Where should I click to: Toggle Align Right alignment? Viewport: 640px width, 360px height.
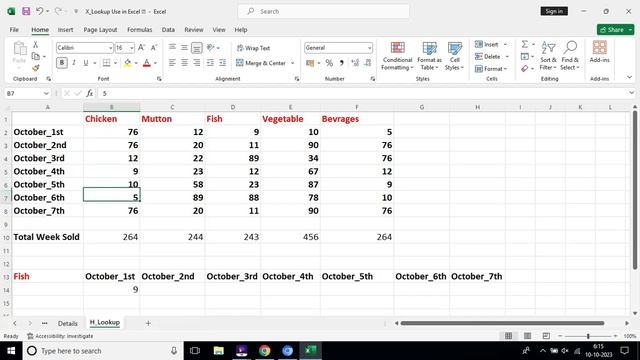tap(197, 63)
